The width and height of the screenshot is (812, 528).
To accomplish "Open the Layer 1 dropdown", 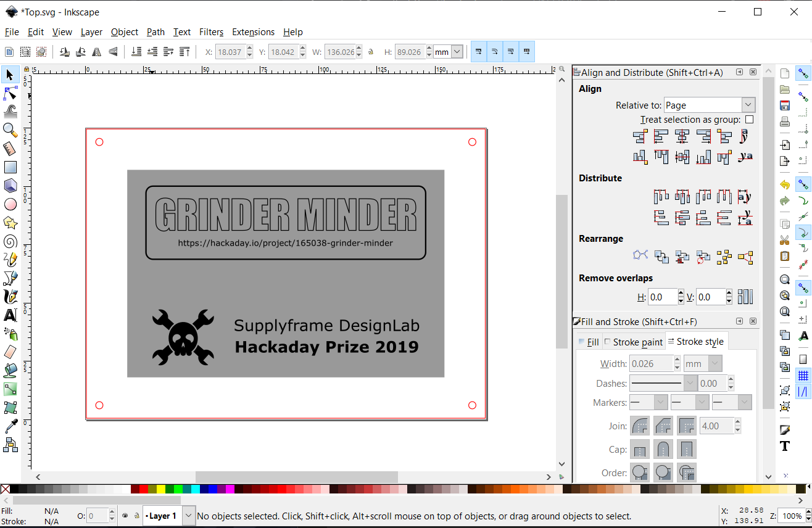I will coord(169,516).
